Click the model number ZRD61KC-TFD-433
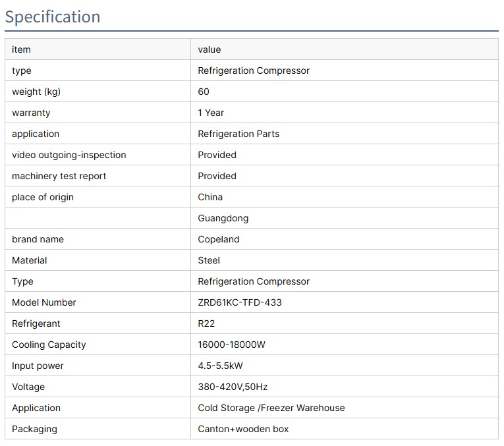Screen dimensions: 504x446 [240, 302]
